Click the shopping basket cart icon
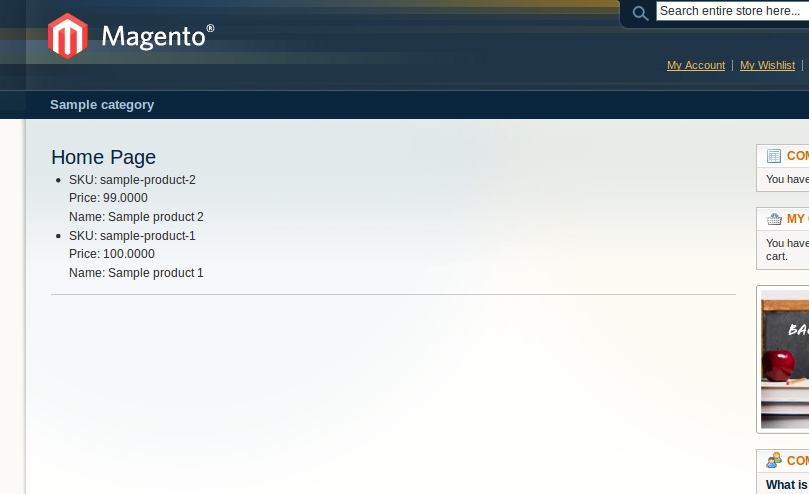 tap(774, 219)
